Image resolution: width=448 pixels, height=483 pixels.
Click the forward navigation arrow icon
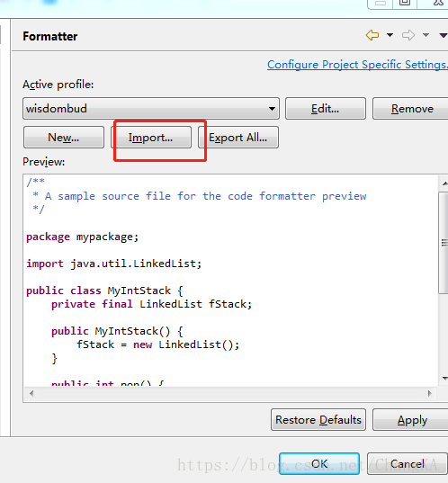click(408, 35)
